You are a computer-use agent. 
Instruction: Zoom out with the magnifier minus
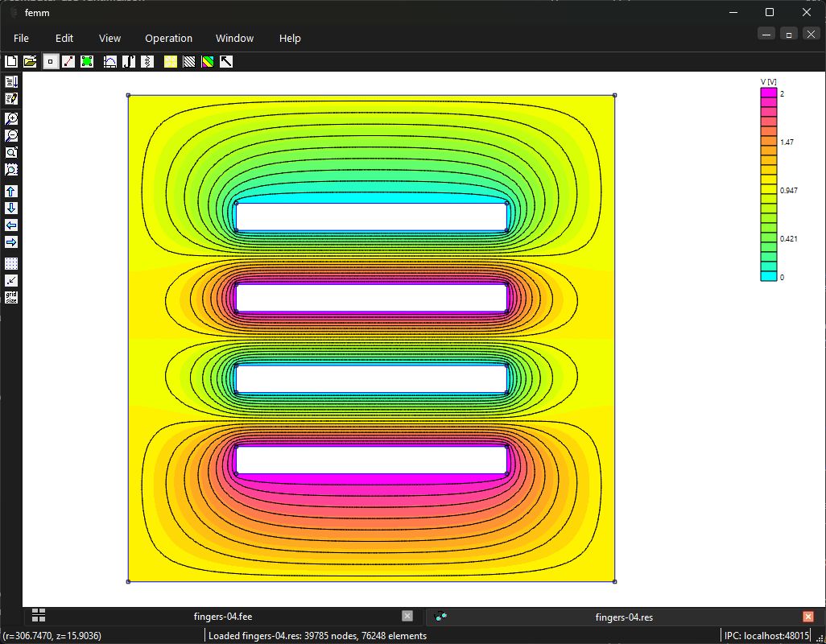click(x=11, y=135)
